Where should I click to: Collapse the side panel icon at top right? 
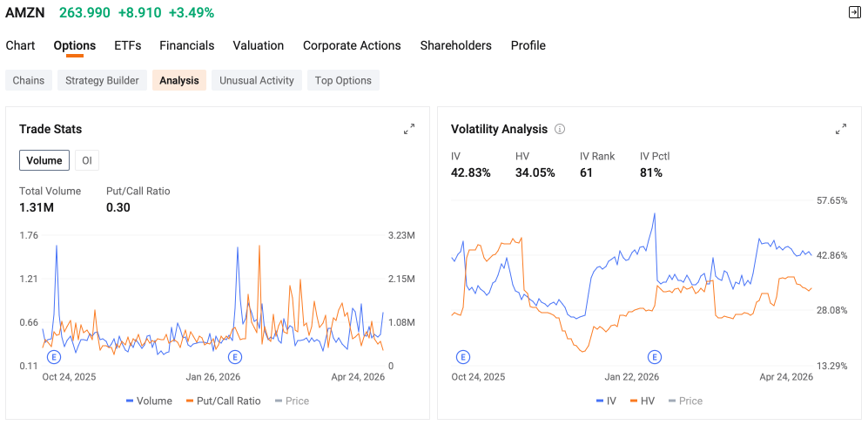pos(855,13)
